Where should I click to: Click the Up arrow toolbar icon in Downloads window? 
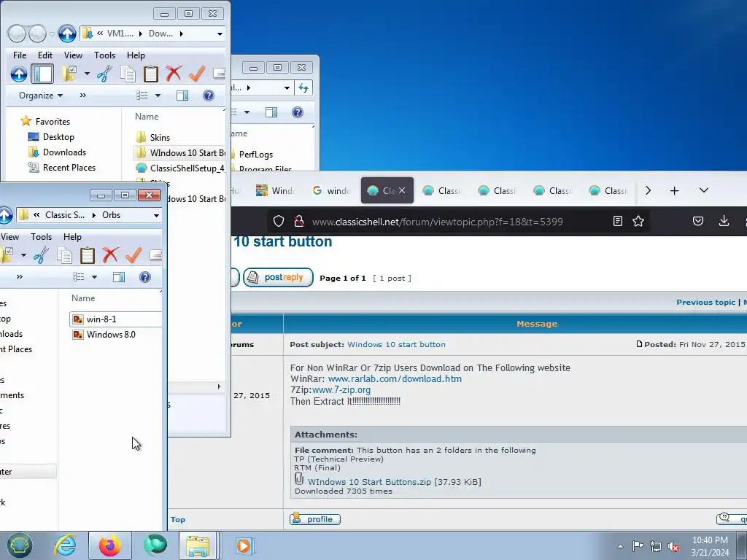coord(19,74)
